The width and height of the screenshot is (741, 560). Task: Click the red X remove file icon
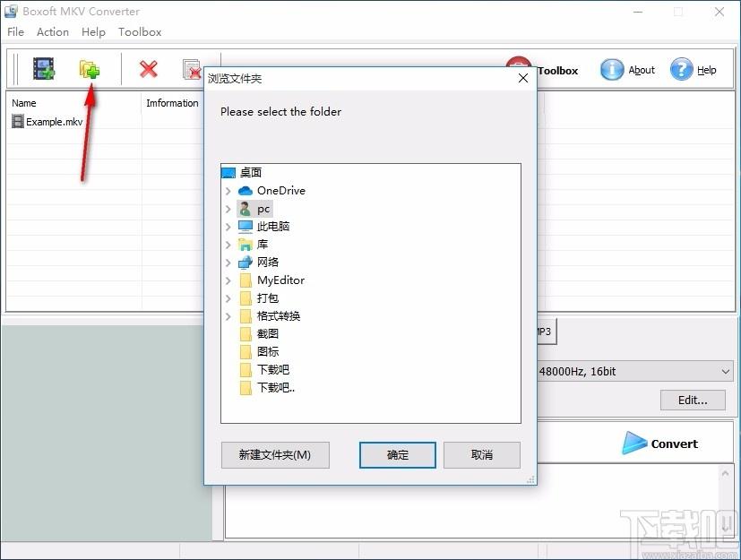point(149,70)
